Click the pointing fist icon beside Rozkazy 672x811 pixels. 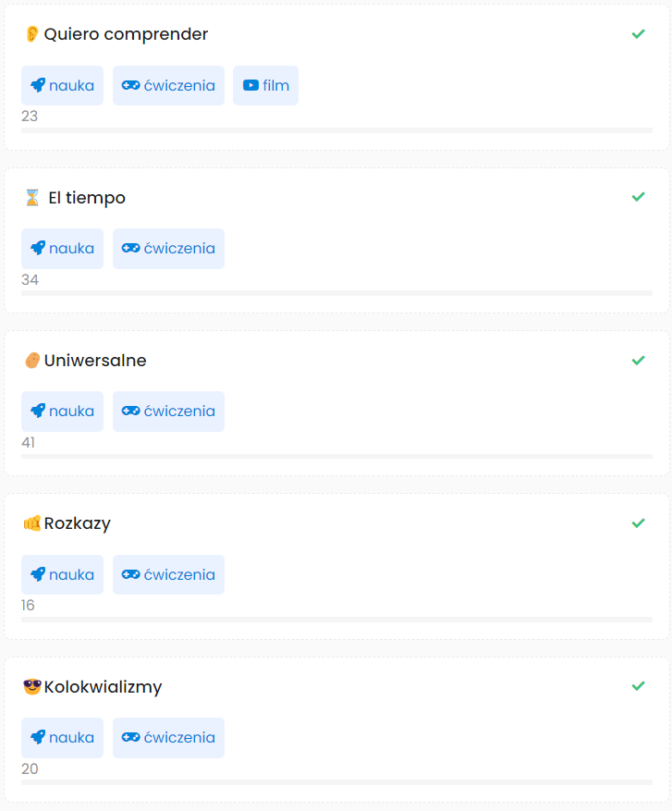(32, 523)
